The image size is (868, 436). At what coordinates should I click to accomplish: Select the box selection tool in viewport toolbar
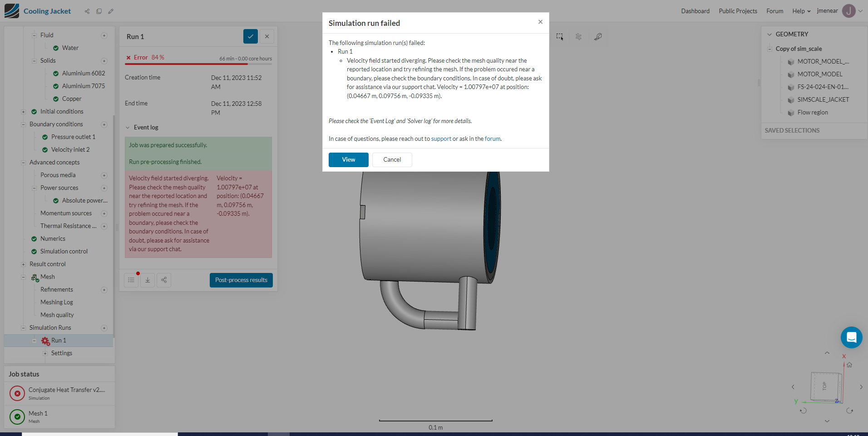pyautogui.click(x=560, y=37)
